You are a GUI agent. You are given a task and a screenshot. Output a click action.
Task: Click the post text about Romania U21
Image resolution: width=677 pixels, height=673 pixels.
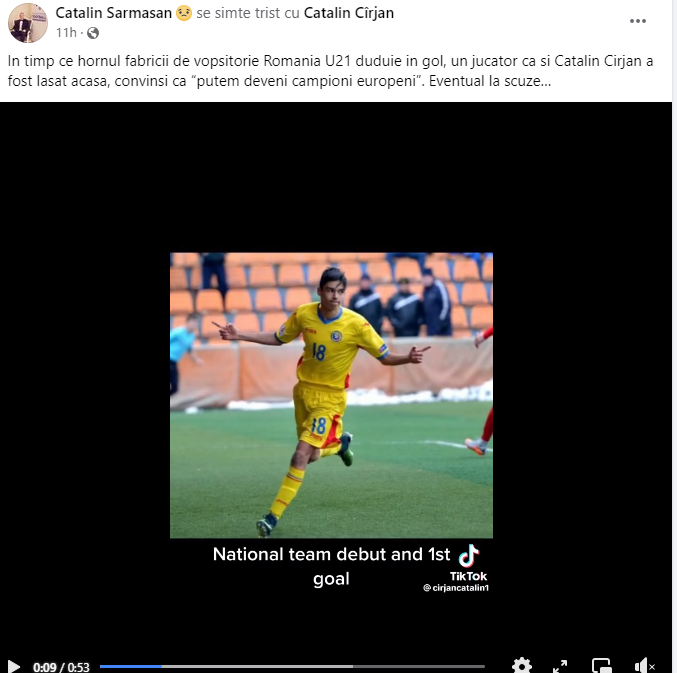click(x=330, y=71)
